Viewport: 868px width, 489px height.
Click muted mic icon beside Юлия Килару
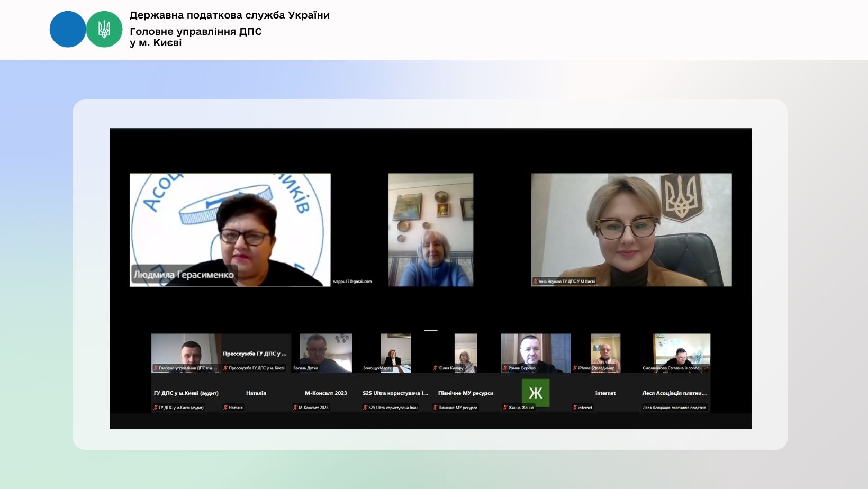[435, 368]
